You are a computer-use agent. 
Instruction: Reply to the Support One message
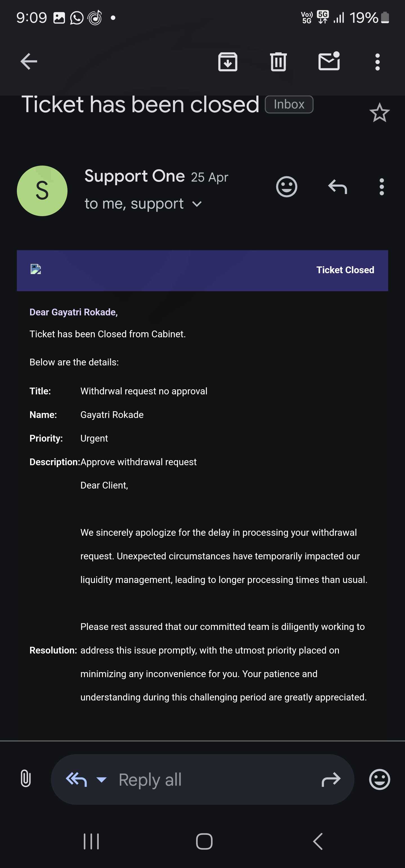[337, 187]
